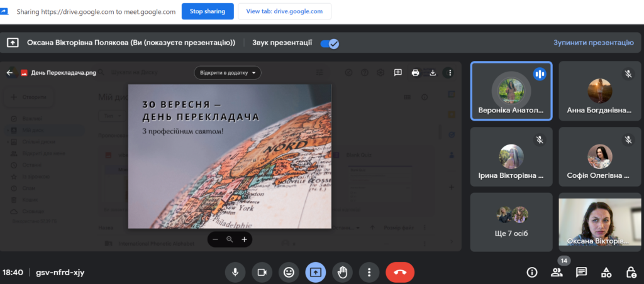Viewport: 644px width, 284px height.
Task: Turn off the camera button
Action: [x=262, y=272]
